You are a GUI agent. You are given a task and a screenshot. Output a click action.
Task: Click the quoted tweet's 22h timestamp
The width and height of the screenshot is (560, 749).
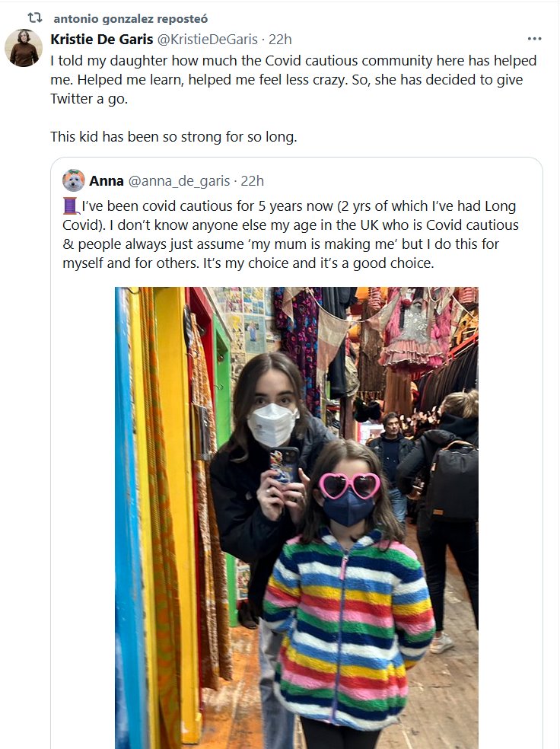253,180
